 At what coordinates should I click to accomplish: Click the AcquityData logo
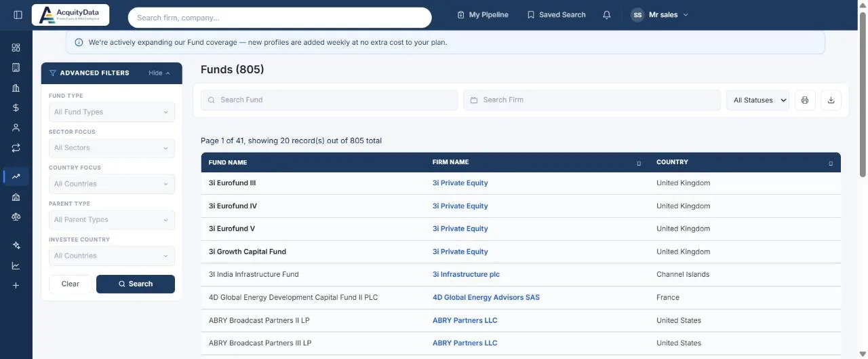71,15
